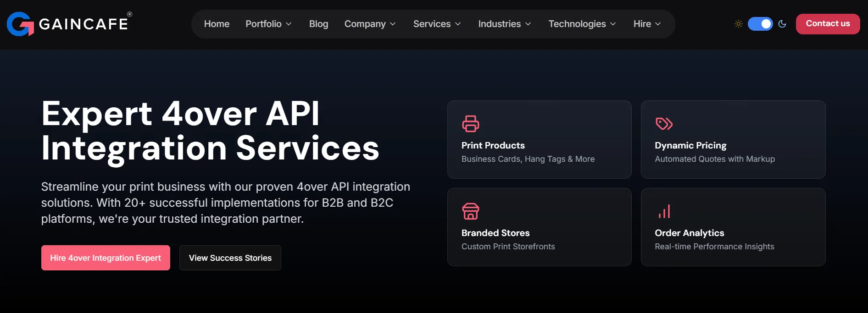Click the price tags icon in Dynamic Pricing card
Screen dimensions: 868x313
(664, 124)
